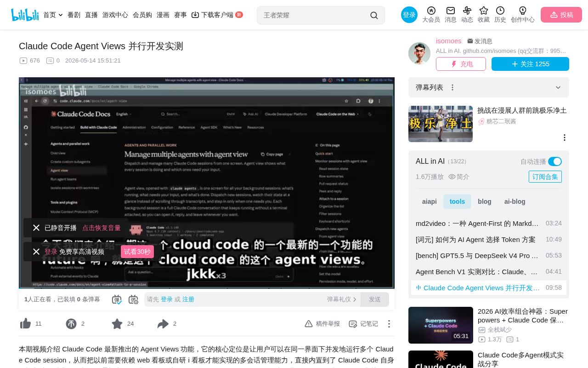Open 漫画 in top navigation
Image resolution: width=588 pixels, height=368 pixels.
163,15
